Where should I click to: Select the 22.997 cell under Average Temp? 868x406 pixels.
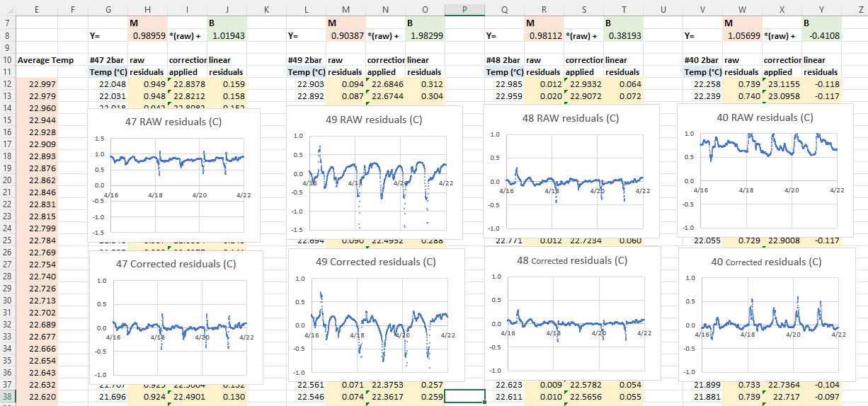(x=42, y=84)
